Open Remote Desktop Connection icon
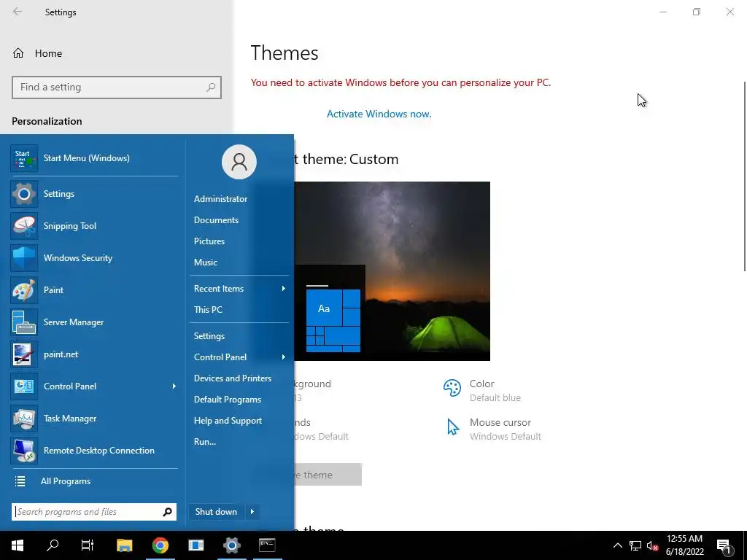747x560 pixels. coord(24,451)
